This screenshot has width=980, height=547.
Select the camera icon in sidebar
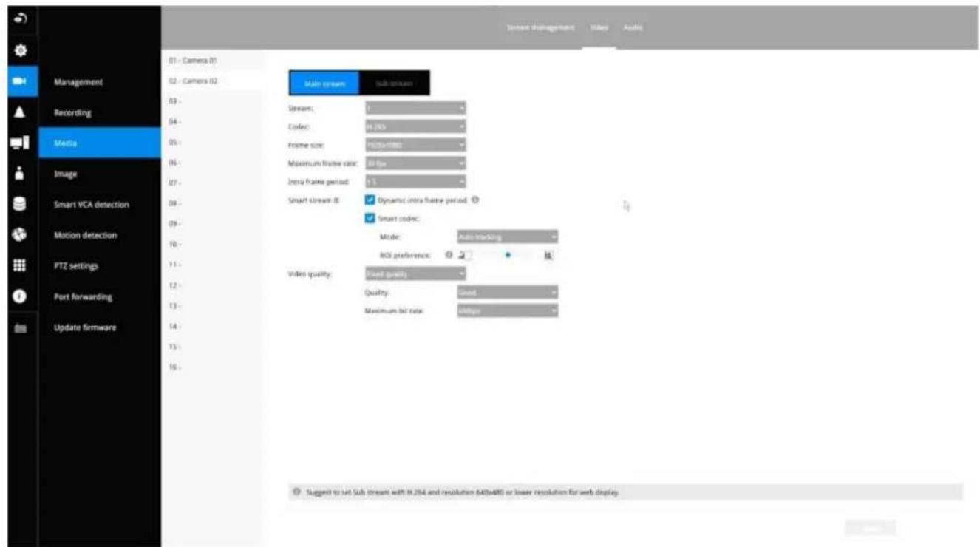coord(21,81)
